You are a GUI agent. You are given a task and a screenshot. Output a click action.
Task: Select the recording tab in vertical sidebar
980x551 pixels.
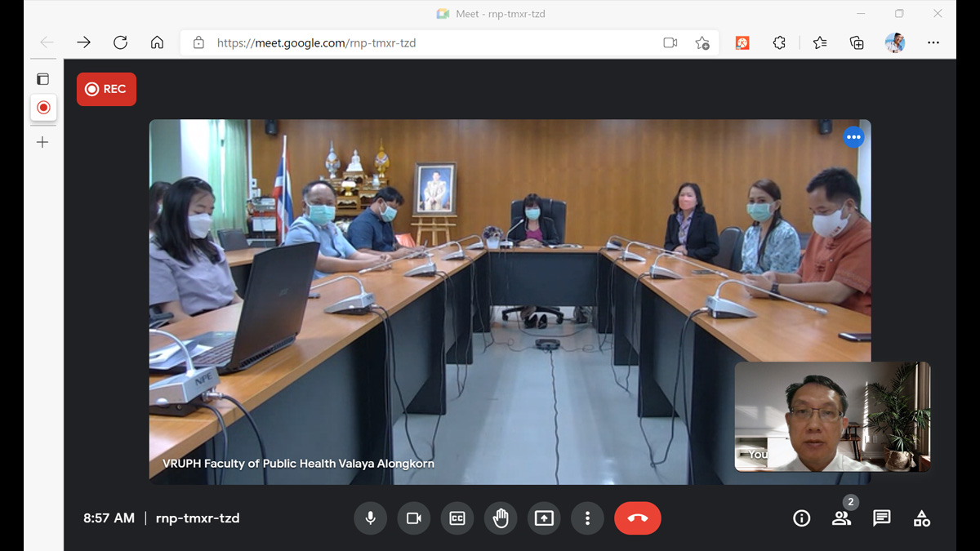(43, 108)
